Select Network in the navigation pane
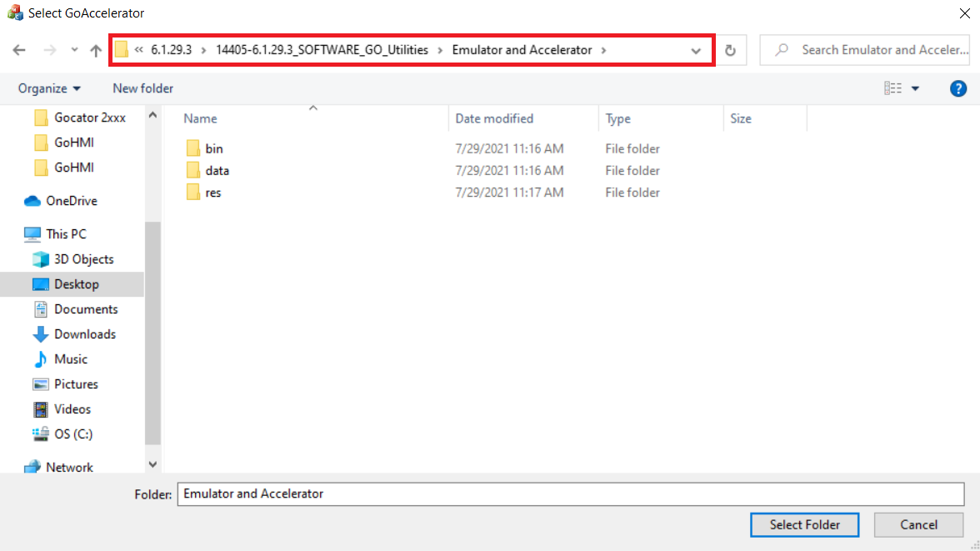The height and width of the screenshot is (551, 980). pos(58,467)
